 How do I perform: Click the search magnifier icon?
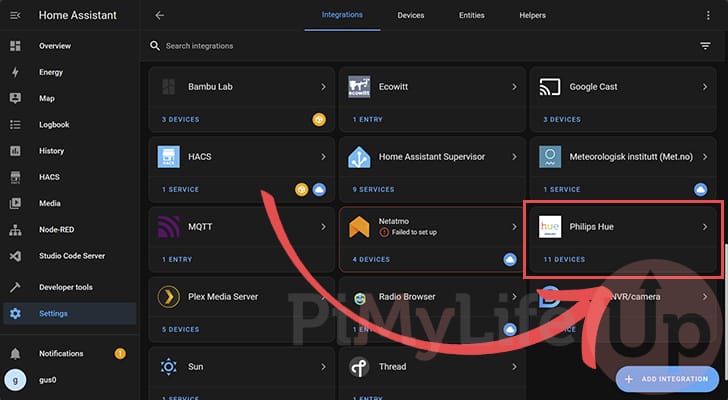155,45
